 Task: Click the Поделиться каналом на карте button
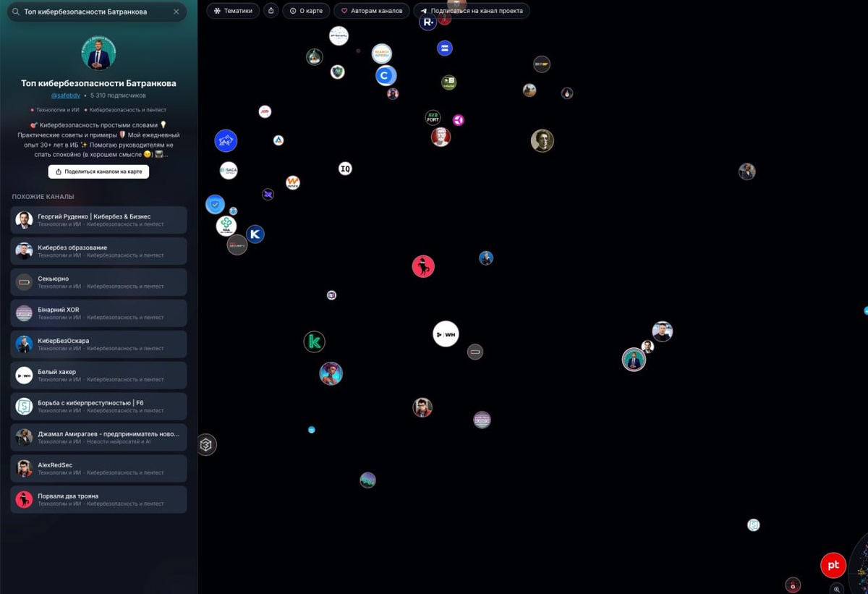(x=98, y=171)
